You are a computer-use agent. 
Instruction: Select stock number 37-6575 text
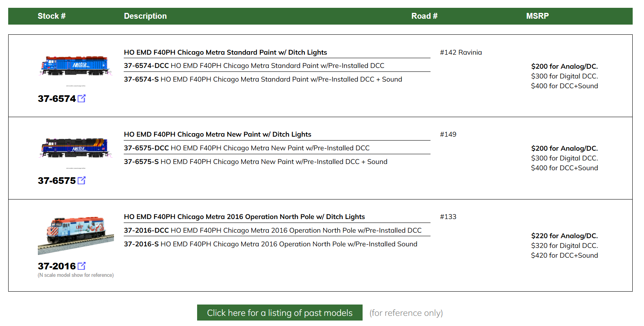[57, 181]
